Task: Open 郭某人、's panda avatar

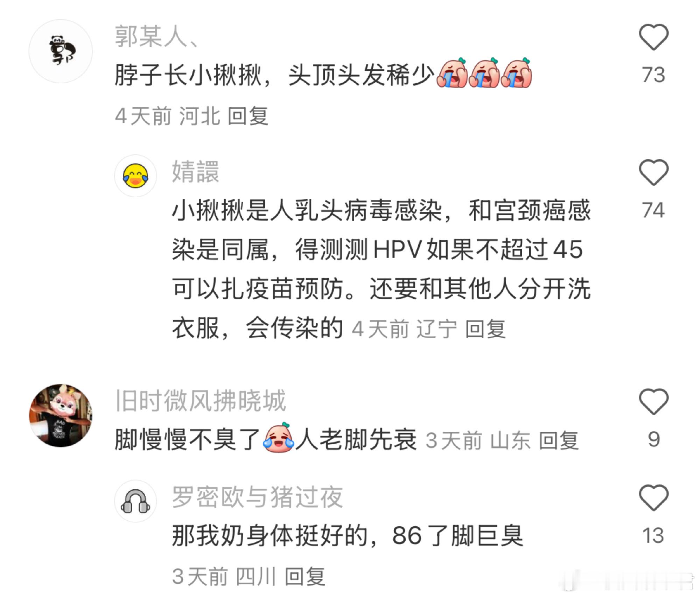Action: pyautogui.click(x=61, y=51)
